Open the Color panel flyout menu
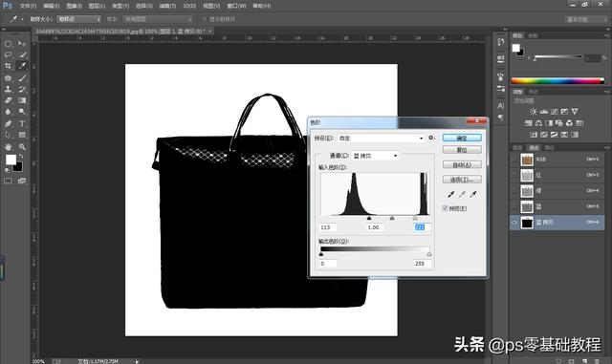Screen dimensions: 612x364 coord(606,35)
